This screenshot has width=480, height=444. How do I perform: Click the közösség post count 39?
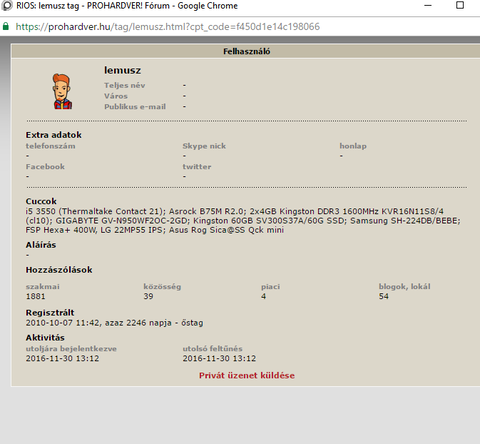pos(148,296)
